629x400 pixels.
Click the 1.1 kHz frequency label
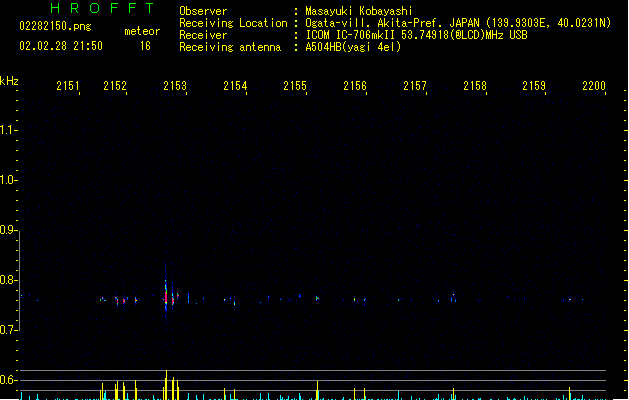(x=8, y=130)
